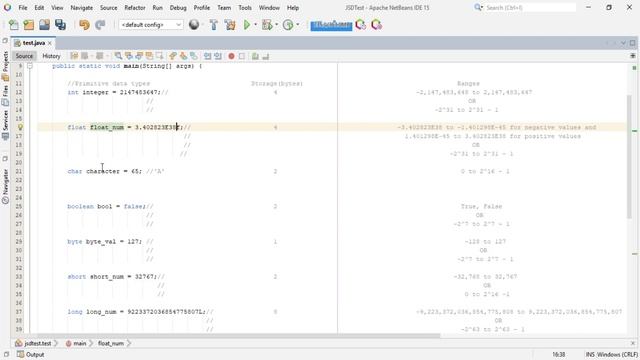Click the New Project toolbar icon

click(x=29, y=25)
